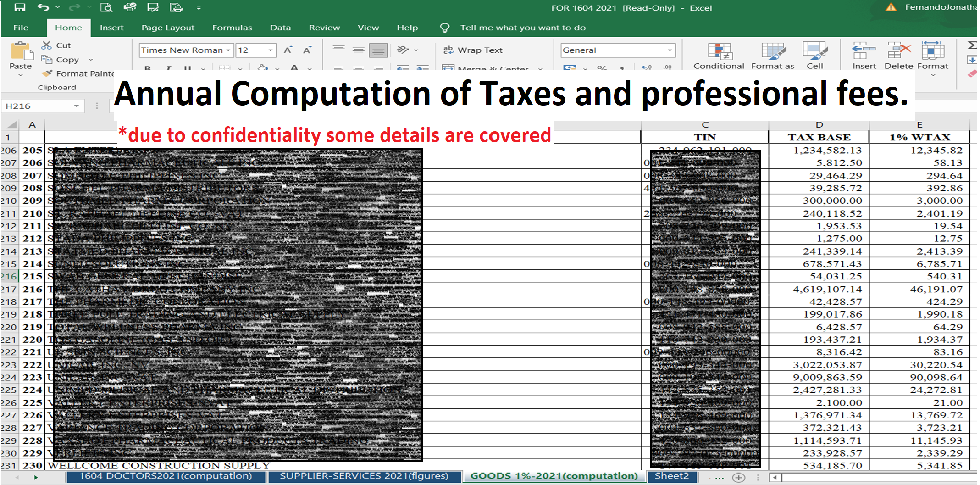The width and height of the screenshot is (980, 485).
Task: Click the horizontal scrollbar left arrow
Action: [775, 478]
